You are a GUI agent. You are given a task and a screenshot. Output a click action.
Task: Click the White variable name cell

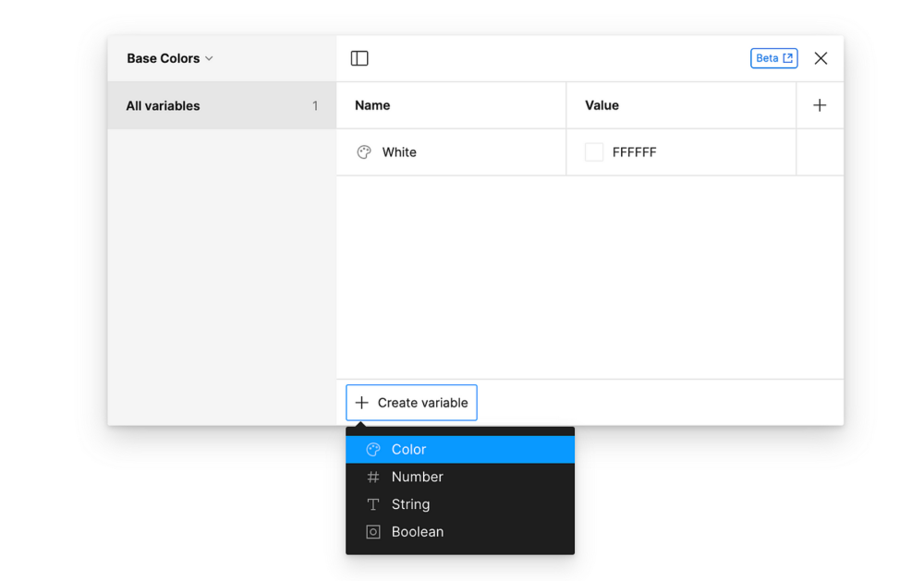(399, 152)
